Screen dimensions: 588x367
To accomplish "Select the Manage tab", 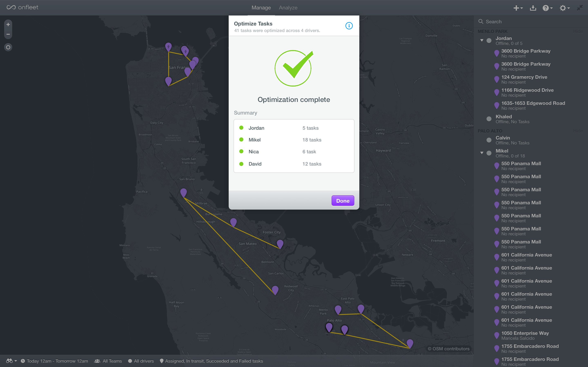I will coord(261,8).
